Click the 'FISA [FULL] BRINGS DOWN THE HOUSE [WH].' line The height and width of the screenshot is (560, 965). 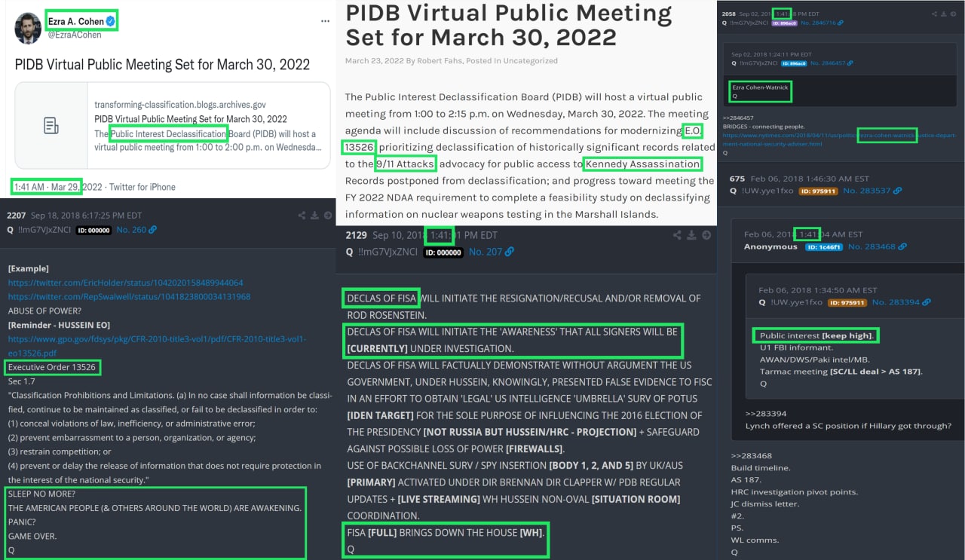click(x=445, y=532)
